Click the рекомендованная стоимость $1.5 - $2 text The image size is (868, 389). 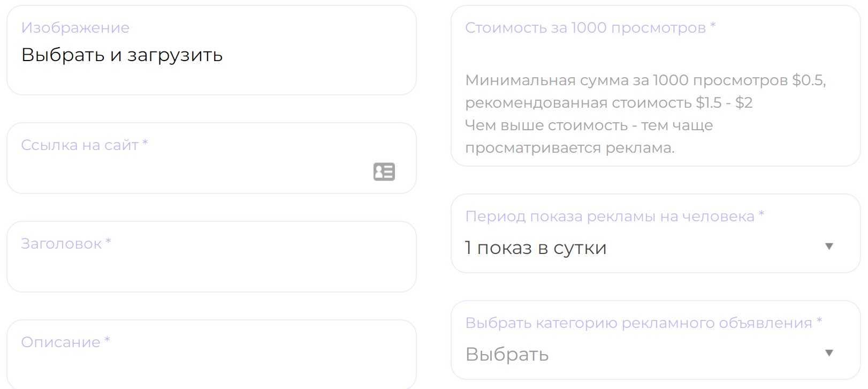click(x=609, y=103)
